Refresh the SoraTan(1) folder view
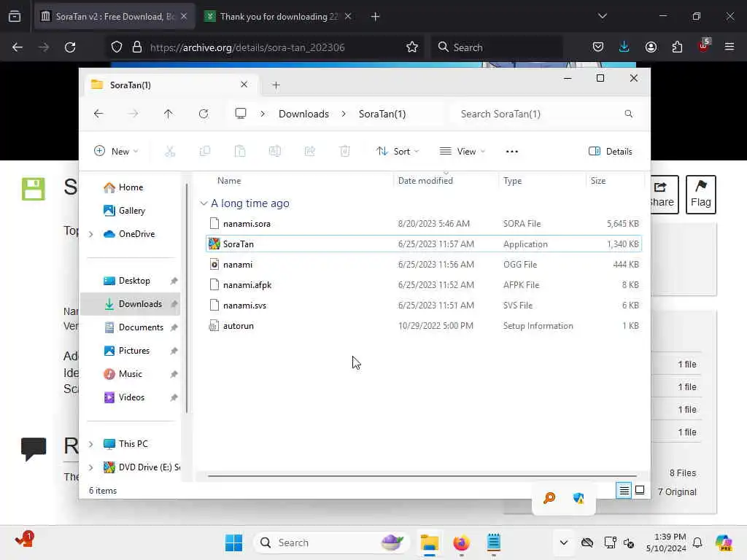 point(204,114)
